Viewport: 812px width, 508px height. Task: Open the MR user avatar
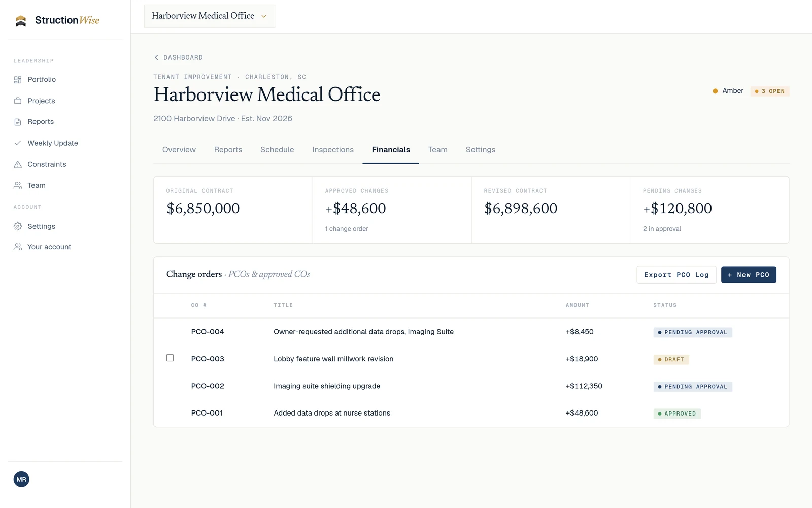tap(21, 479)
